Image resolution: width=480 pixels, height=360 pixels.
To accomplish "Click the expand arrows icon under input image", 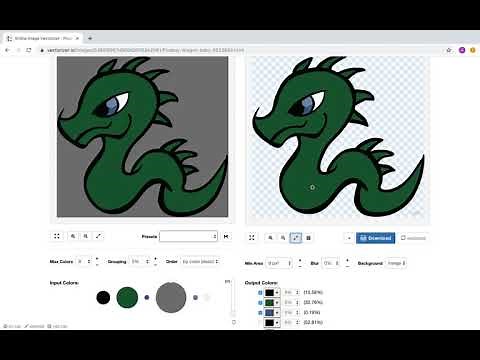I will (98, 236).
